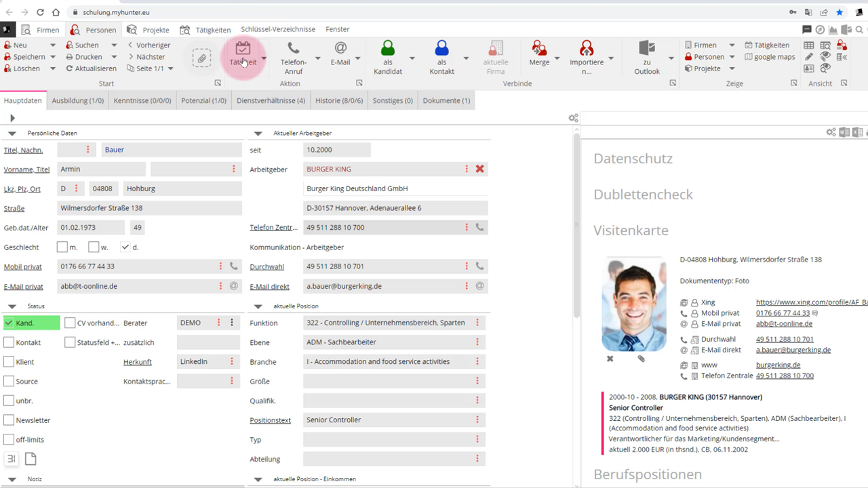Open the E-Mail action icon
868x488 pixels.
pyautogui.click(x=340, y=49)
